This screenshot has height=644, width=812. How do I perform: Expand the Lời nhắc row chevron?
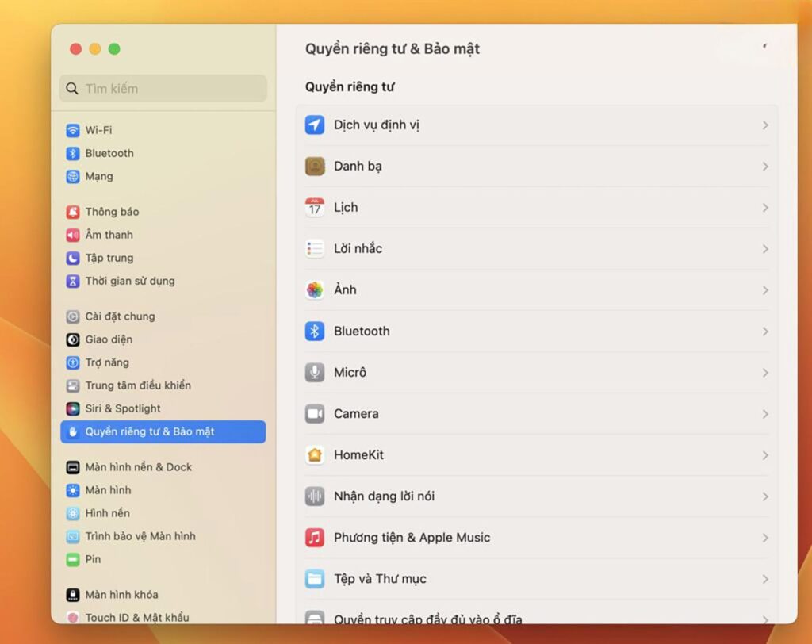point(764,248)
